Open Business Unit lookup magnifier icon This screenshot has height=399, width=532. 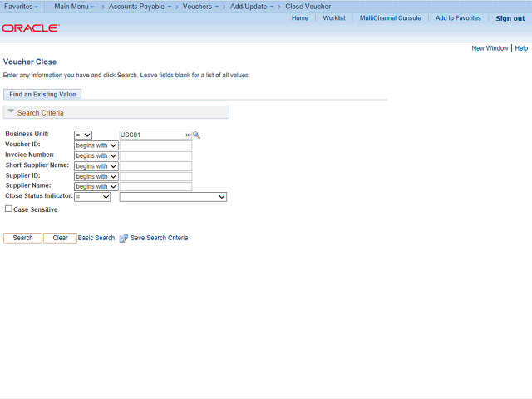click(196, 135)
